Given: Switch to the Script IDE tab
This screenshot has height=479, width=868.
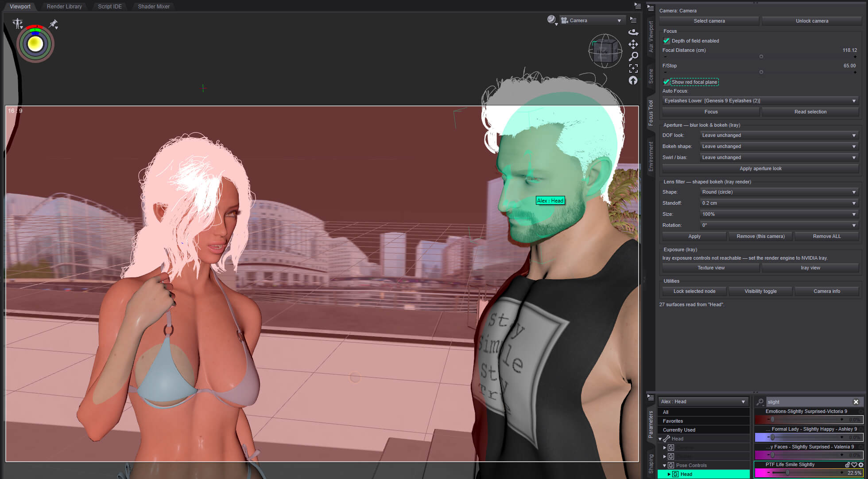Looking at the screenshot, I should pyautogui.click(x=110, y=7).
